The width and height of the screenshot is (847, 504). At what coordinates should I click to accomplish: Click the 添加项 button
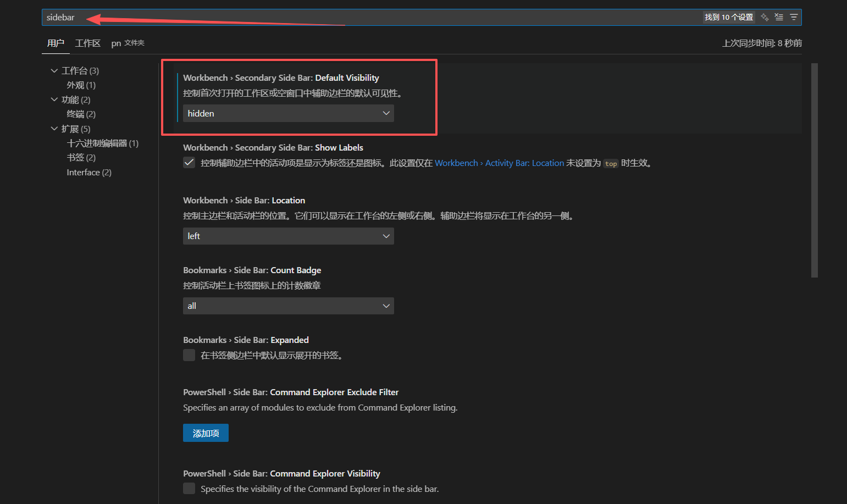pos(206,433)
